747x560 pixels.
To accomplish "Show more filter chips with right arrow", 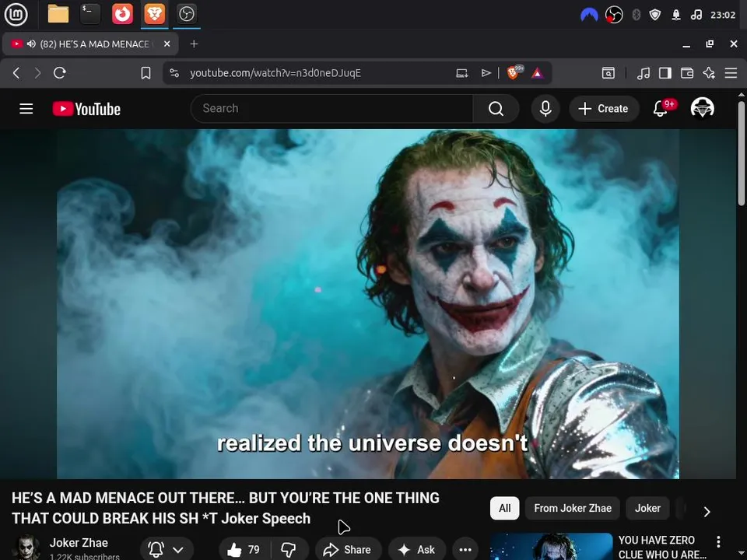I will [x=707, y=512].
